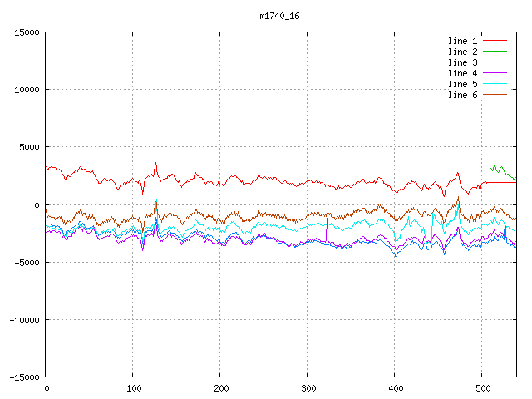Click the cyan sample next to line 5
Image resolution: width=532 pixels, height=399 pixels.
coord(495,84)
